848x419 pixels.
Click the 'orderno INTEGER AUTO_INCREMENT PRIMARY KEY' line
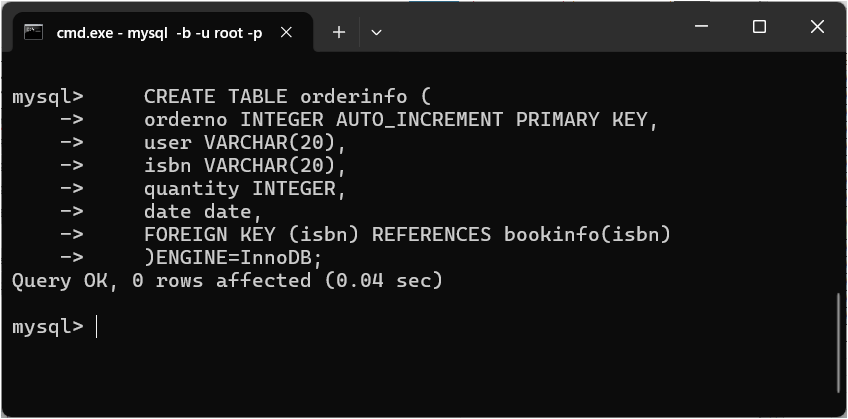[402, 120]
